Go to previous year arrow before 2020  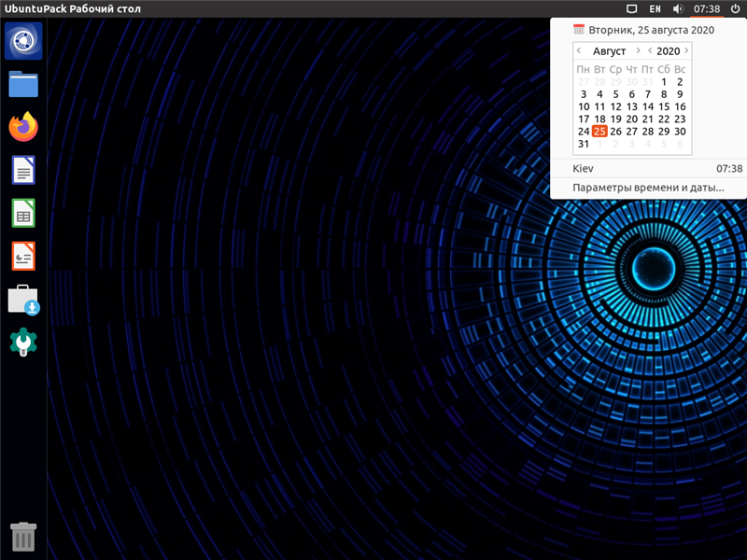650,50
